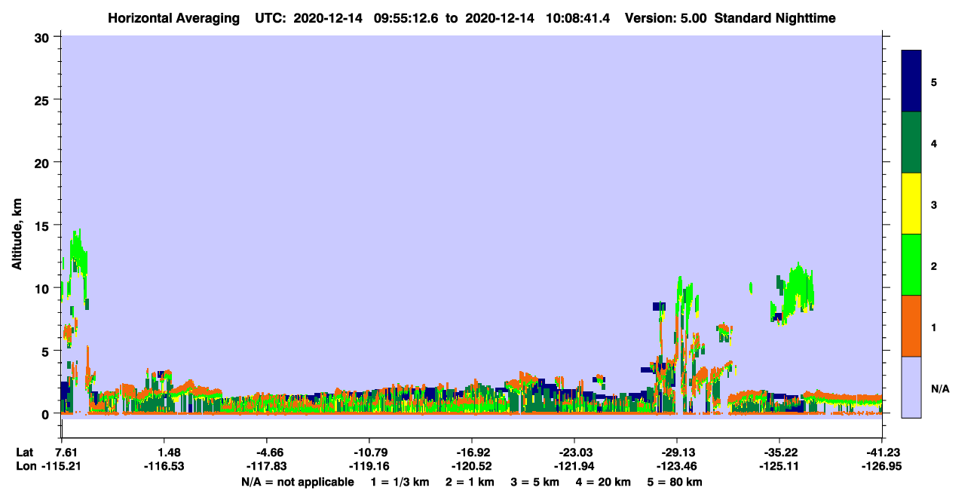The image size is (980, 503).
Task: Click latitude value '-29.13'
Action: [676, 452]
